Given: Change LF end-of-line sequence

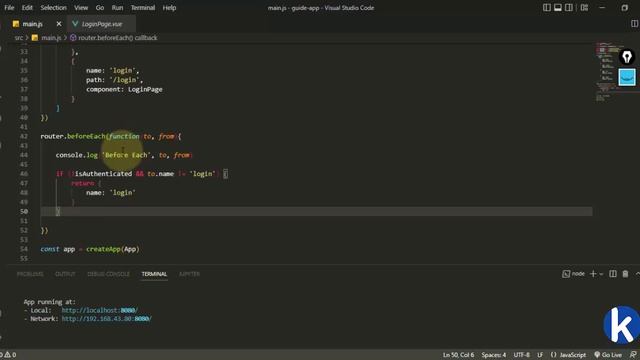Looking at the screenshot, I should [x=540, y=355].
